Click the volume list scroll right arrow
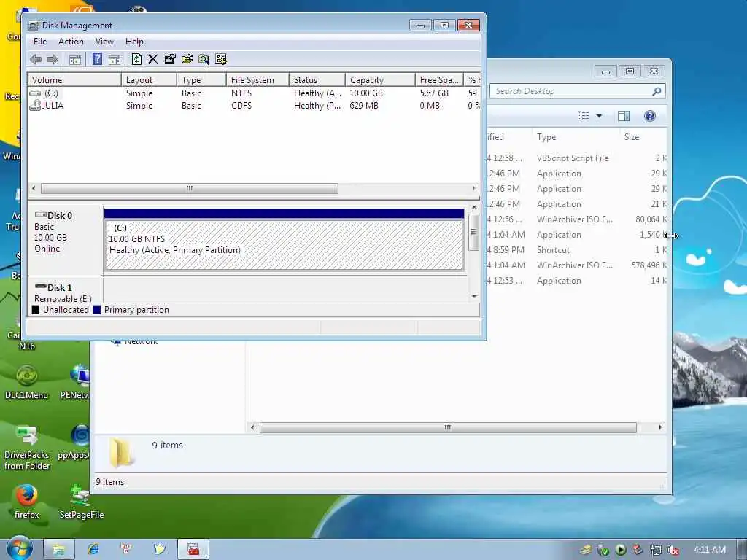The image size is (747, 560). pos(473,189)
